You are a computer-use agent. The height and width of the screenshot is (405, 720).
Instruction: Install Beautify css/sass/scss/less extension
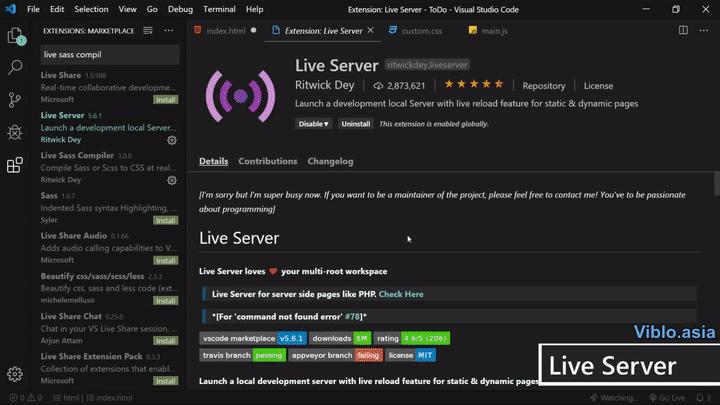[x=165, y=301]
